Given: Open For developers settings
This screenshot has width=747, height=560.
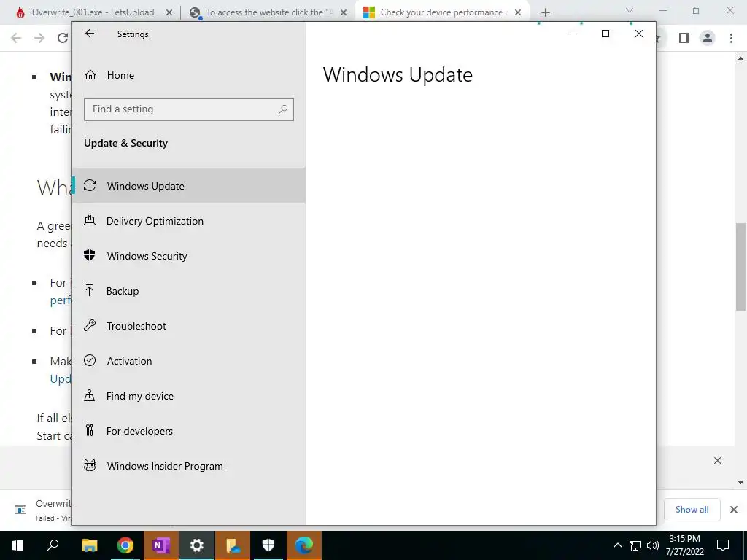Looking at the screenshot, I should 189,431.
